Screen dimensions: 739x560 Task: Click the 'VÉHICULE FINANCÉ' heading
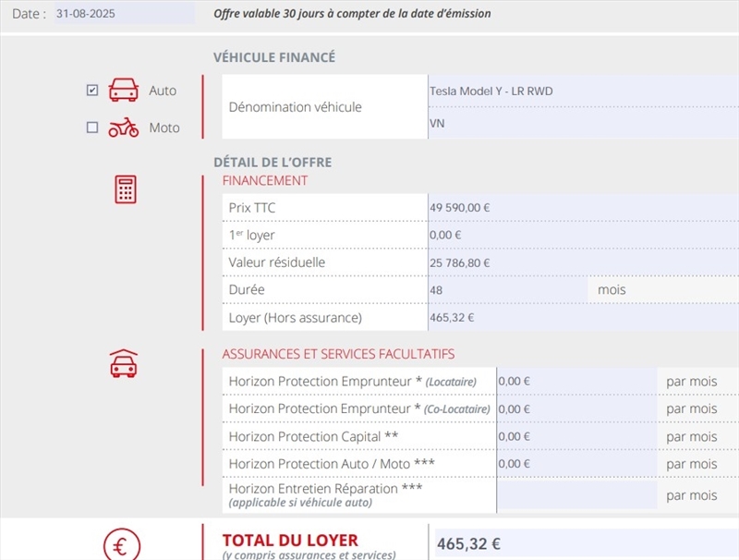(274, 57)
